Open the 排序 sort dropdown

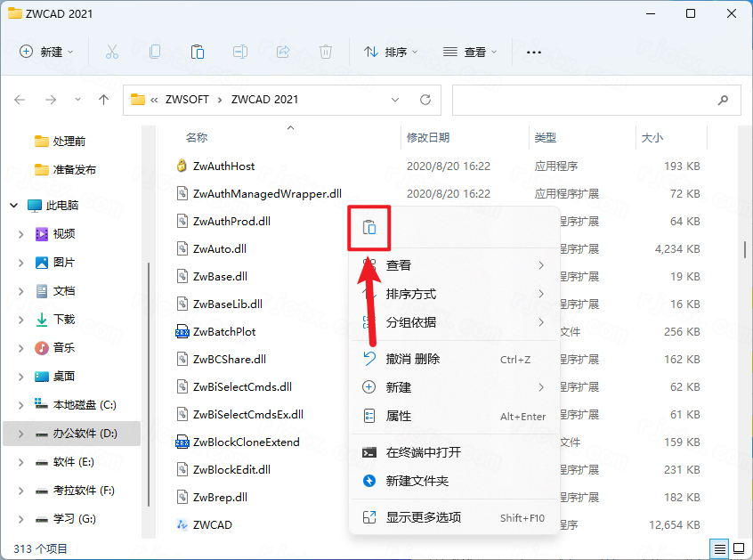[x=391, y=52]
